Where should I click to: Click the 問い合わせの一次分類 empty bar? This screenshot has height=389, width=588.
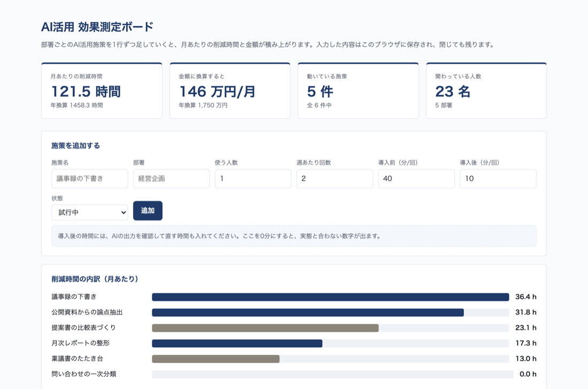(332, 375)
